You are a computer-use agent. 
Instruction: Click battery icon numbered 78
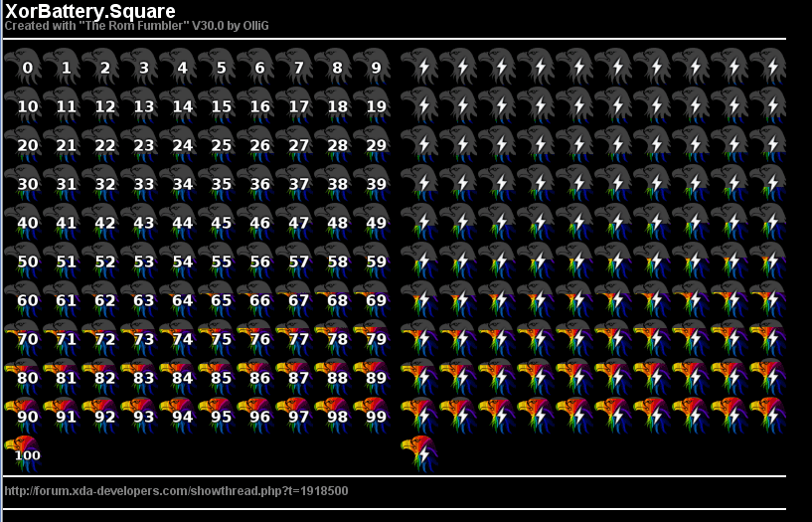coord(333,338)
